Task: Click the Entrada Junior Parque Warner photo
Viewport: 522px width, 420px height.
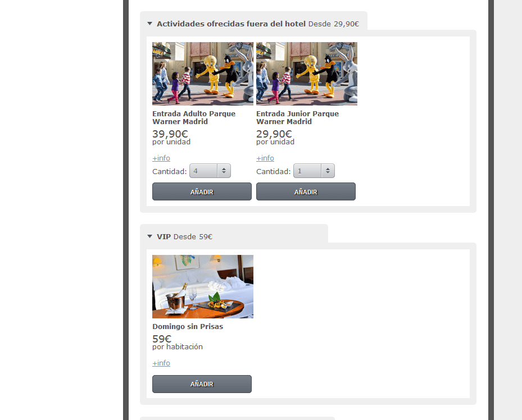Action: (x=307, y=74)
